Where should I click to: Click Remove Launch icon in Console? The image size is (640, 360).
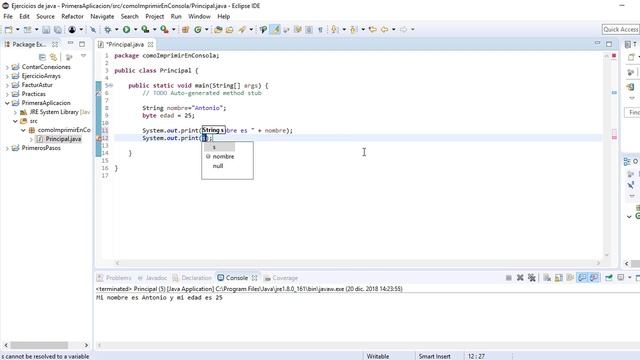(x=520, y=278)
